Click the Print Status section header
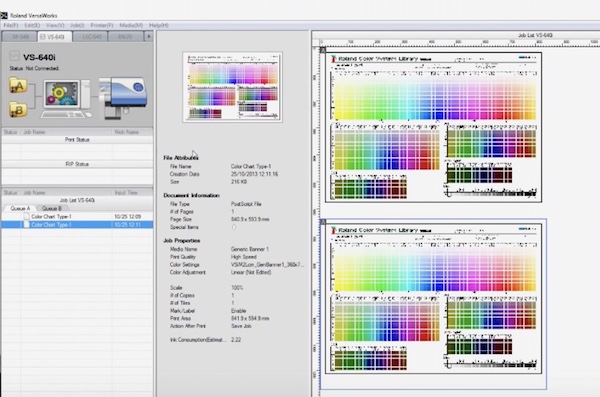This screenshot has height=397, width=600. [77, 140]
